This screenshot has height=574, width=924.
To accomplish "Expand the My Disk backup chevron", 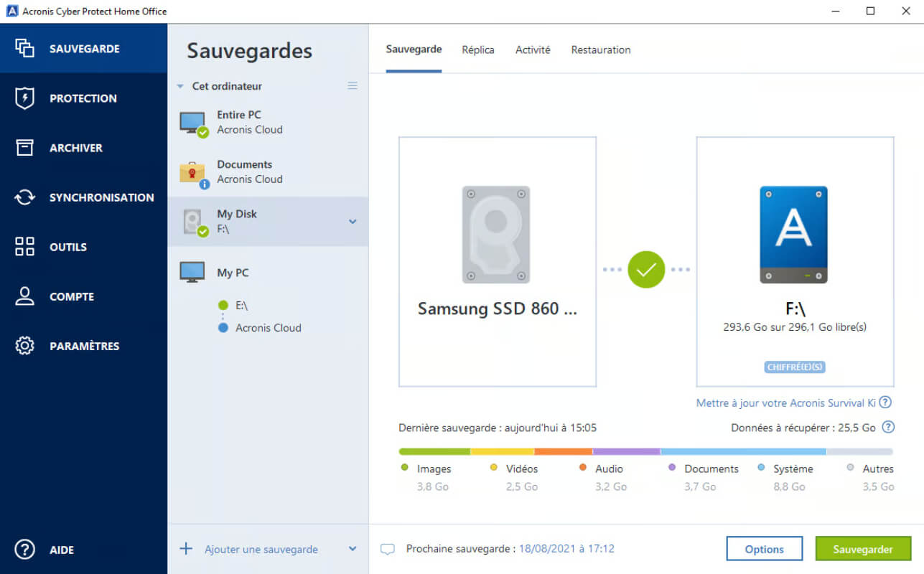I will pos(353,222).
